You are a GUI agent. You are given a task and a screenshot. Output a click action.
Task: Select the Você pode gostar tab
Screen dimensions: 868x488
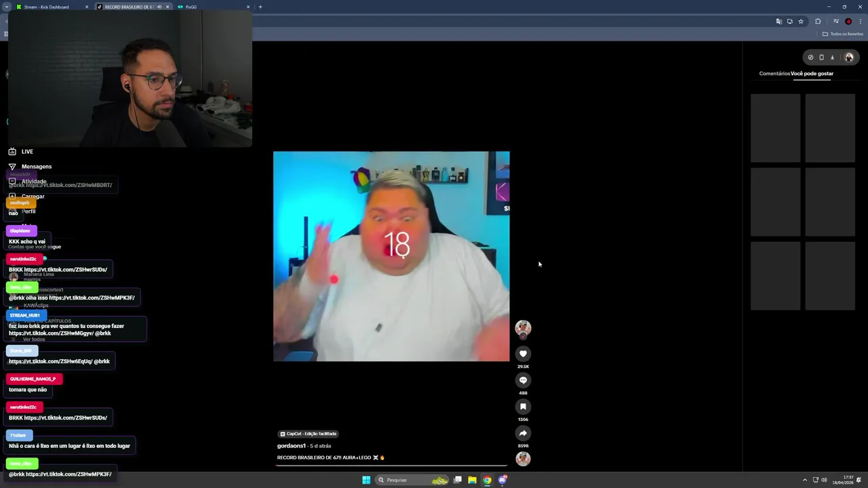pyautogui.click(x=812, y=73)
